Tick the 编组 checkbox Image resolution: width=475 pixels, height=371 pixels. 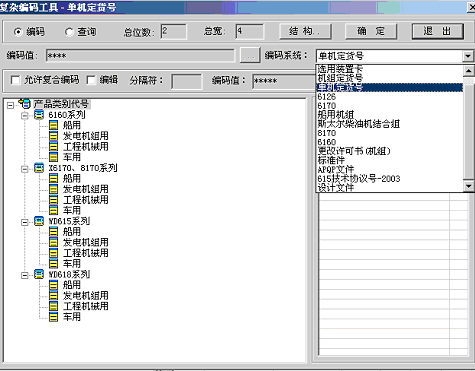[x=91, y=80]
